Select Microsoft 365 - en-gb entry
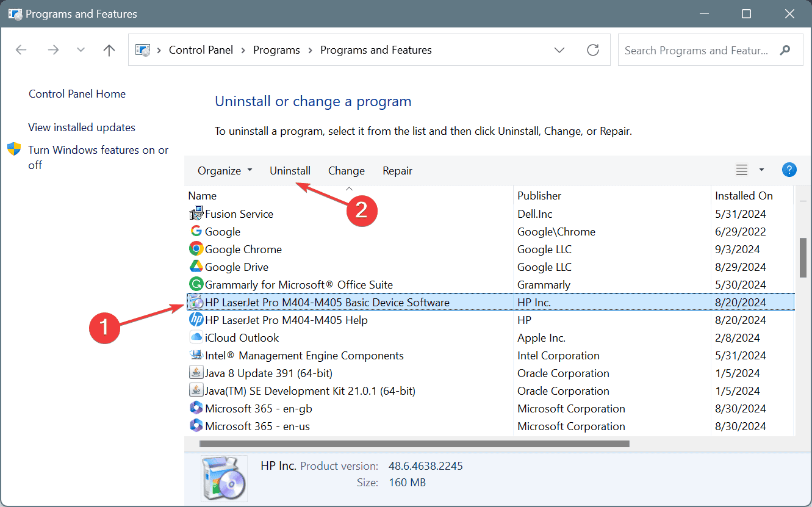812x507 pixels. pyautogui.click(x=259, y=409)
